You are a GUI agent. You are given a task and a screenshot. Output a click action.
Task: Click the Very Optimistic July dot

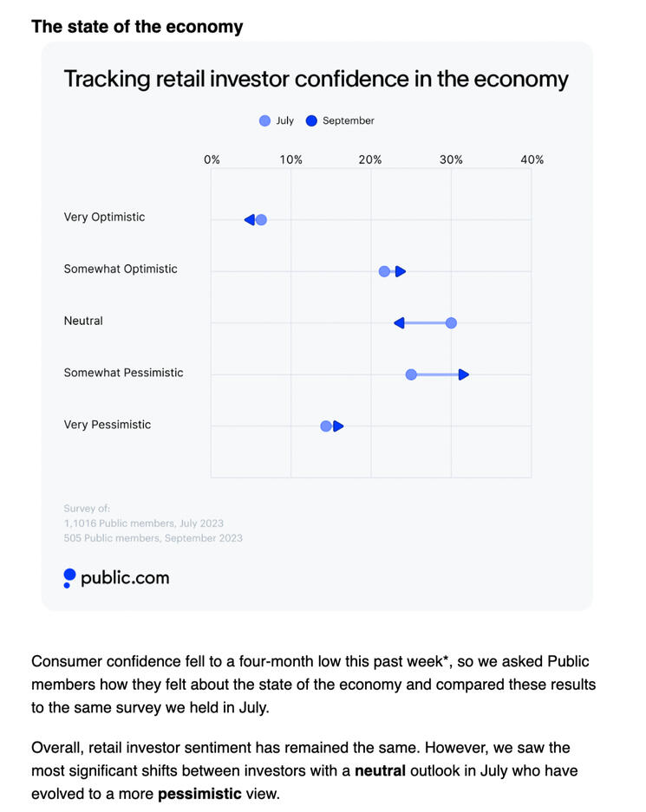pyautogui.click(x=261, y=220)
